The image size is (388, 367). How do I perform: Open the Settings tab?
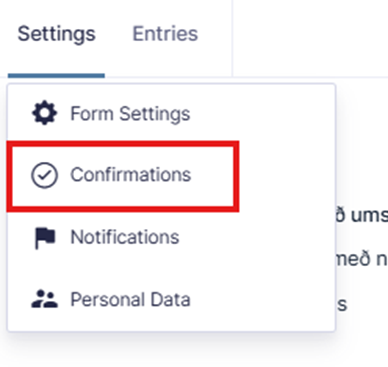[56, 34]
